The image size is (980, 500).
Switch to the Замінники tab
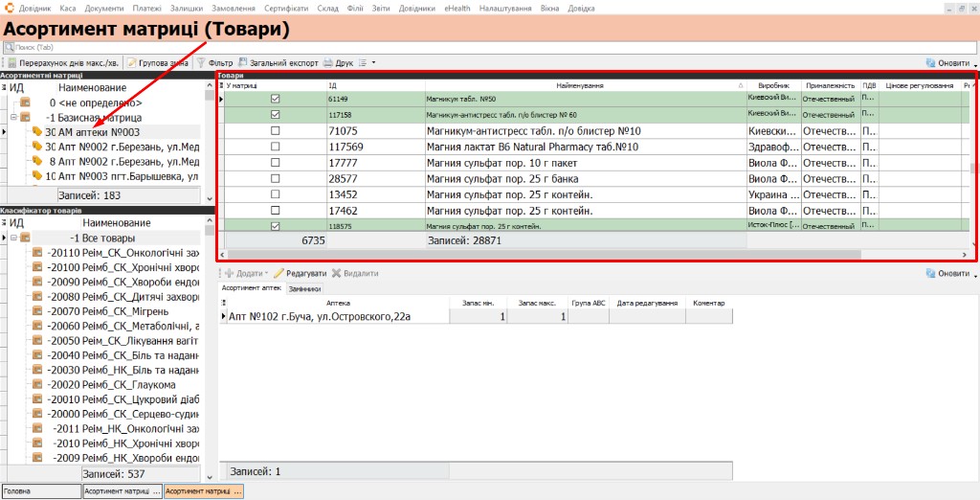click(305, 288)
